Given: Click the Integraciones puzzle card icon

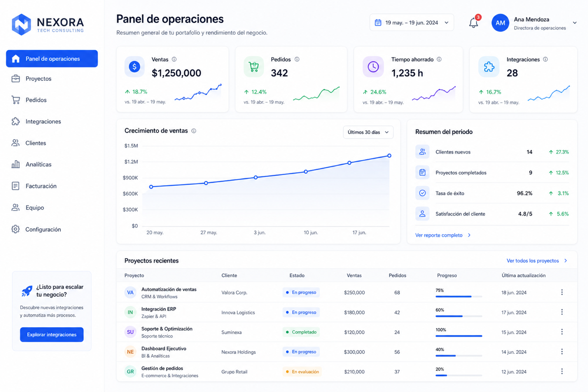Looking at the screenshot, I should point(489,67).
